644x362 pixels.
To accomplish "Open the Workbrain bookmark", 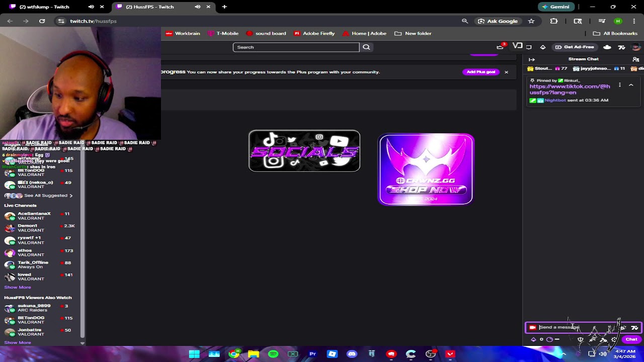I will 183,34.
